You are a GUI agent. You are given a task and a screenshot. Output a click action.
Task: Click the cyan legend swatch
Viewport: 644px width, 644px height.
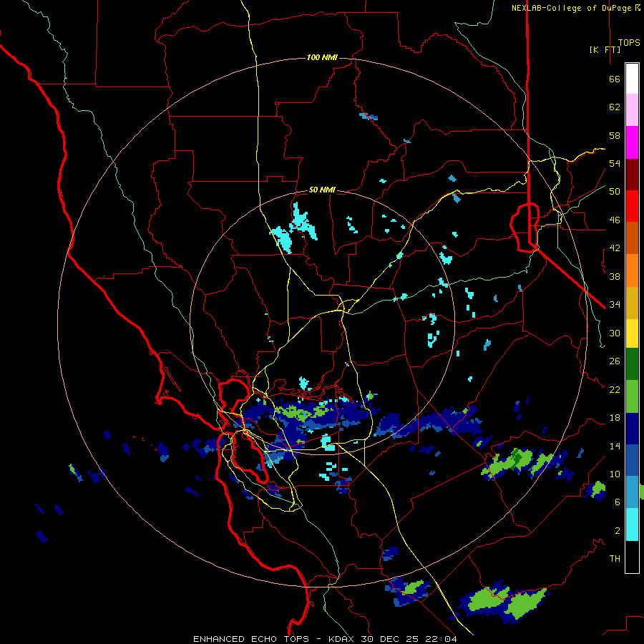coord(632,525)
